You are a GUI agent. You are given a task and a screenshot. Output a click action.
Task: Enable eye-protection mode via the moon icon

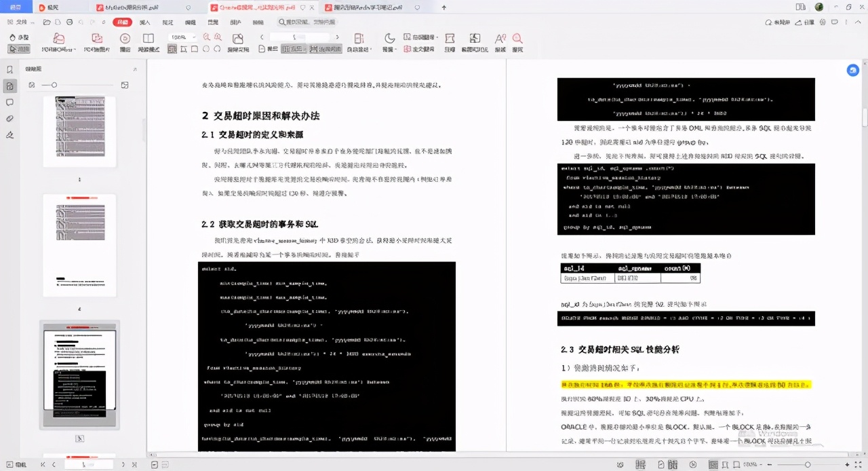389,38
